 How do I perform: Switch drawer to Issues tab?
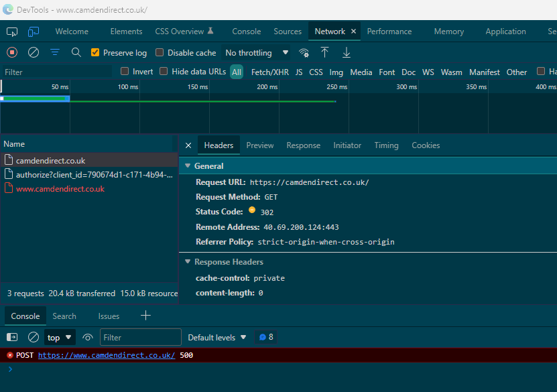pyautogui.click(x=109, y=316)
